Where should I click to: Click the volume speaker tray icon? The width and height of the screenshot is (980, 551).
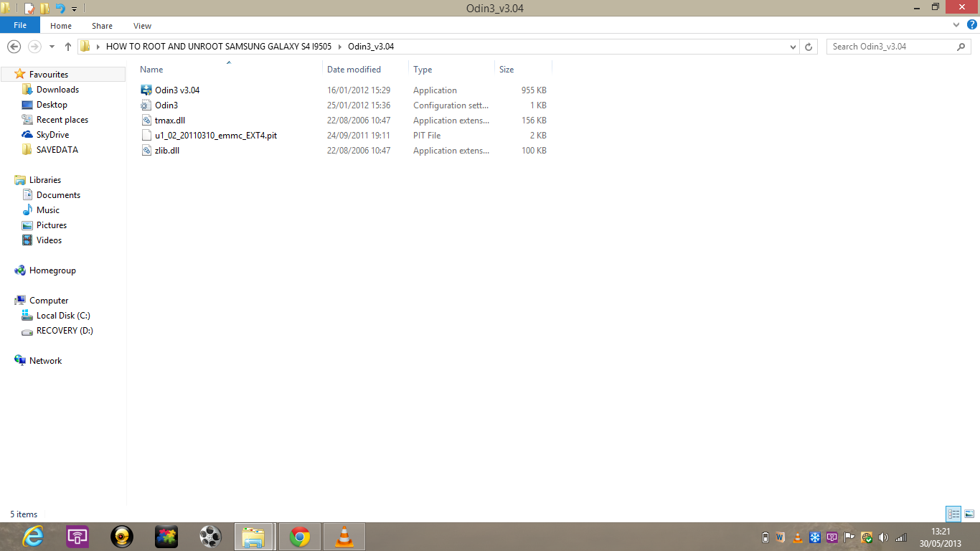tap(883, 537)
